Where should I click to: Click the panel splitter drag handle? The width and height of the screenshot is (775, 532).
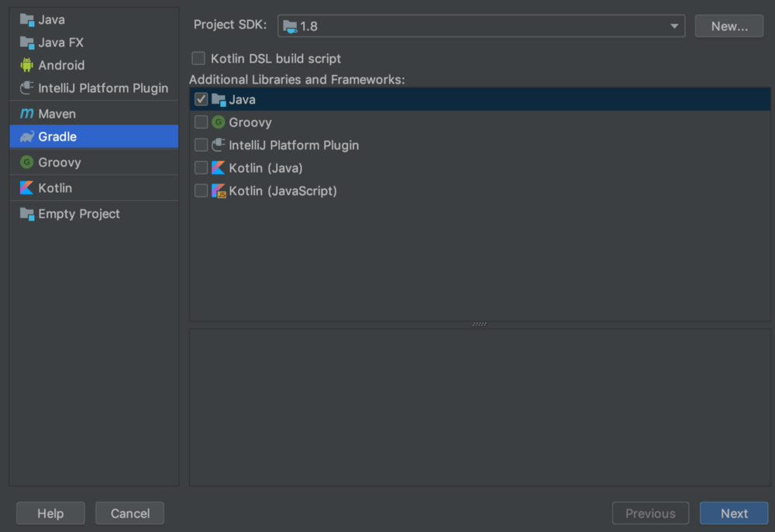point(480,324)
